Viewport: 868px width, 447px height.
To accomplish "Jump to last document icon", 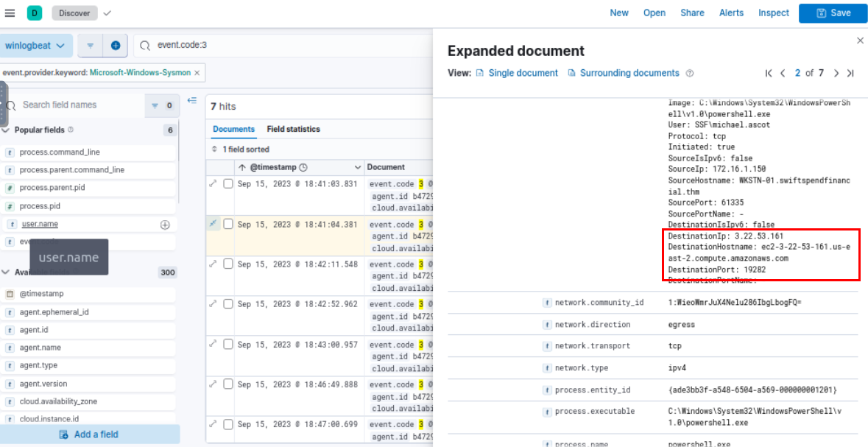I will click(x=850, y=73).
